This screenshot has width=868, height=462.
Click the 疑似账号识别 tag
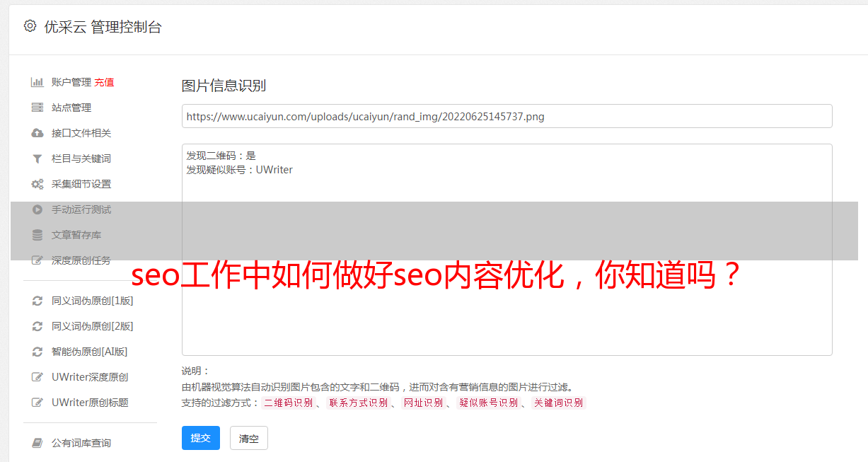488,403
